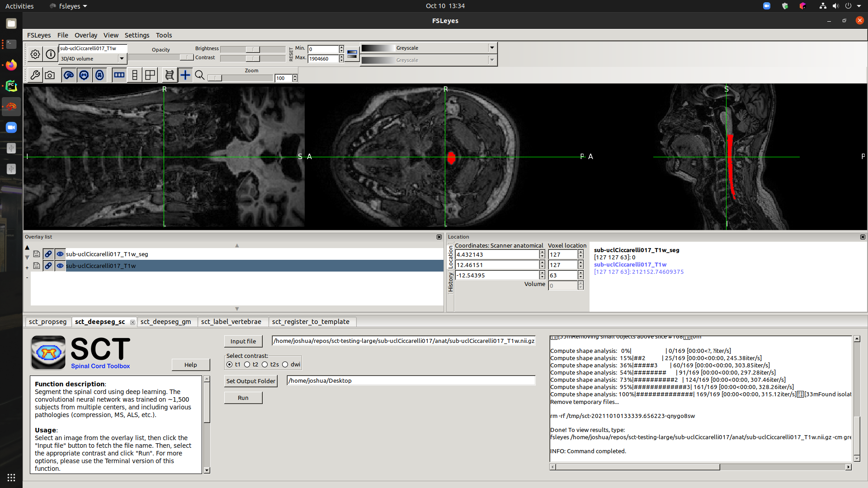Take a screenshot with the camera icon

[x=50, y=75]
